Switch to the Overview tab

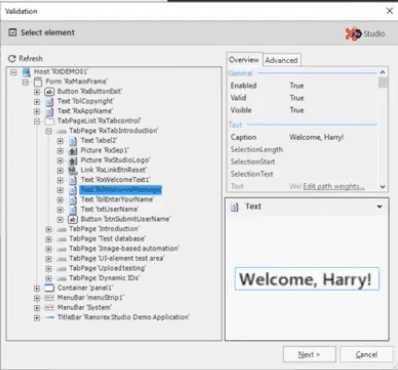pyautogui.click(x=244, y=60)
